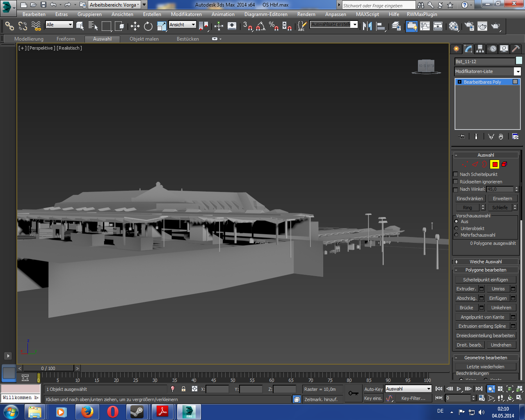525x420 pixels.
Task: Open the Utilities hammer panel tab
Action: pos(516,49)
